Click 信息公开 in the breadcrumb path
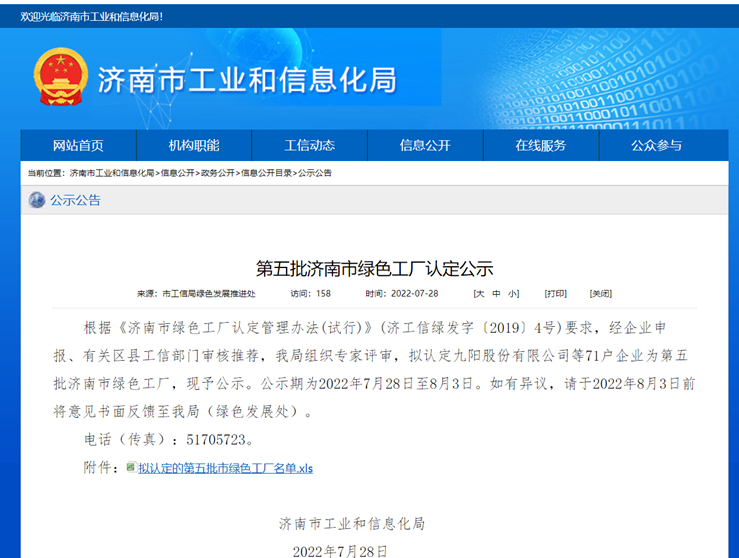 point(178,173)
